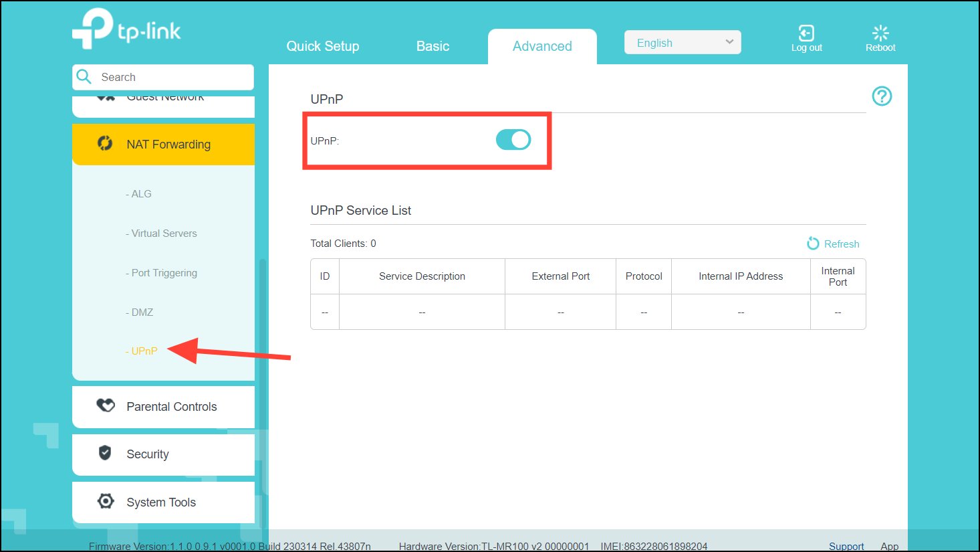Click the Log out icon
The width and height of the screenshot is (980, 552).
(x=806, y=33)
